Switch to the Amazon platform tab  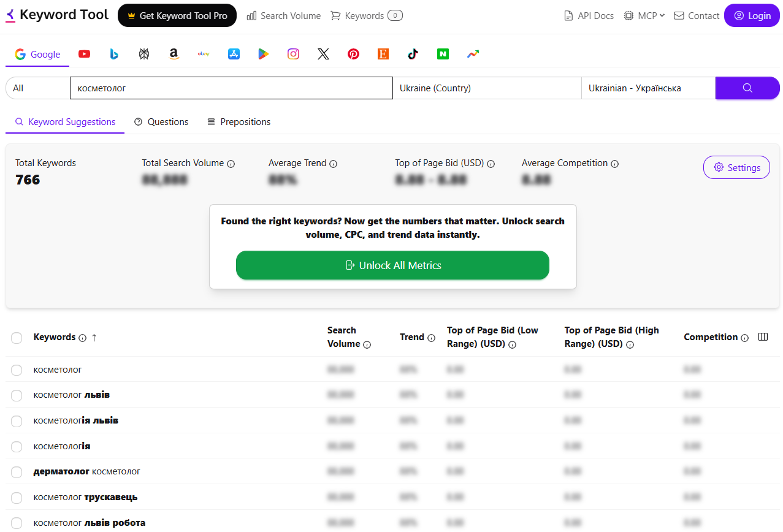click(174, 54)
